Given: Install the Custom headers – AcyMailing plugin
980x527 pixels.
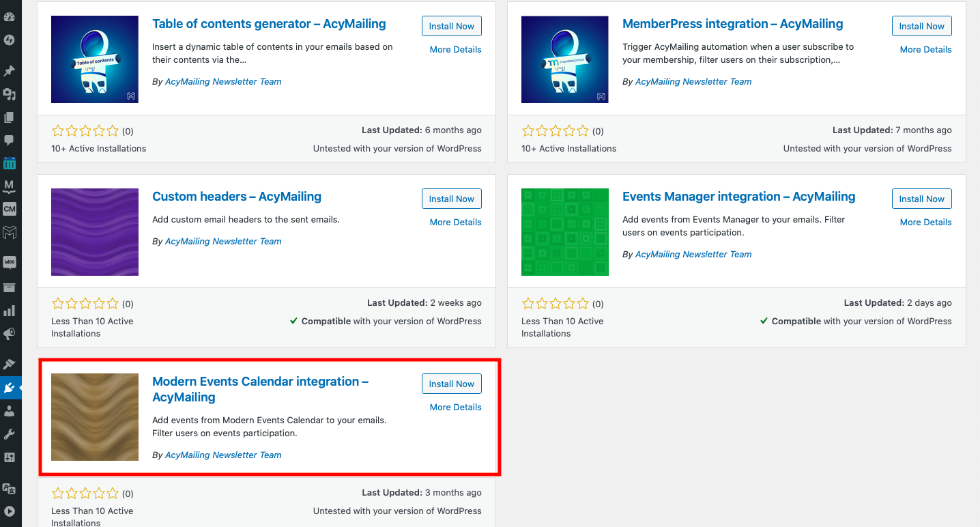Looking at the screenshot, I should [452, 199].
